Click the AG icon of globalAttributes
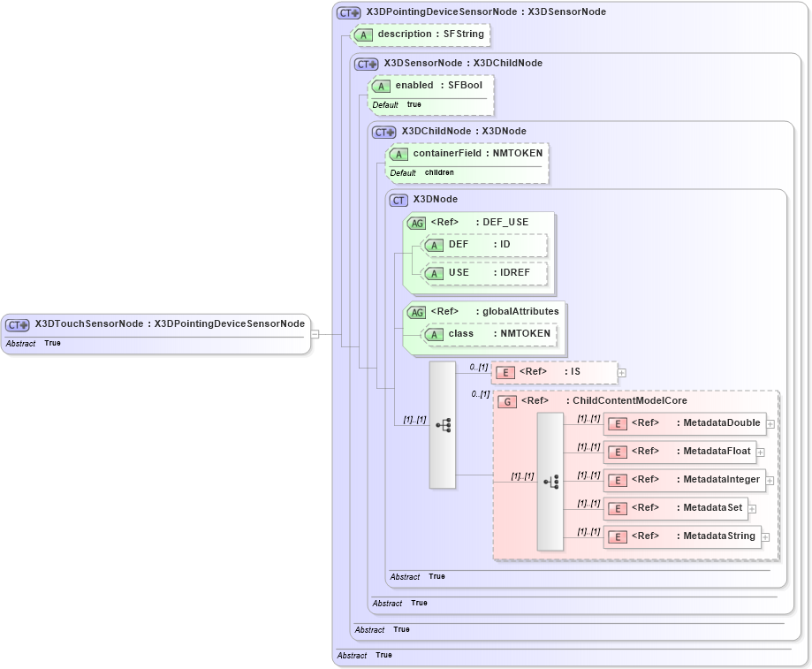This screenshot has height=669, width=812. pos(416,312)
